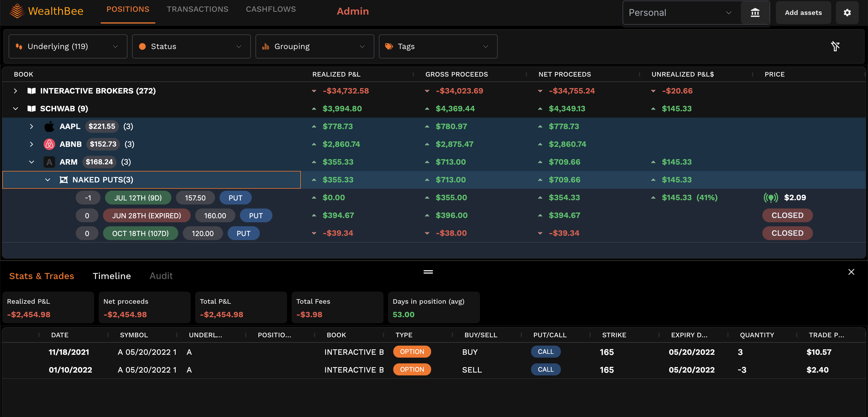Switch to the Transactions tab
Viewport: 868px width, 417px height.
(x=197, y=9)
